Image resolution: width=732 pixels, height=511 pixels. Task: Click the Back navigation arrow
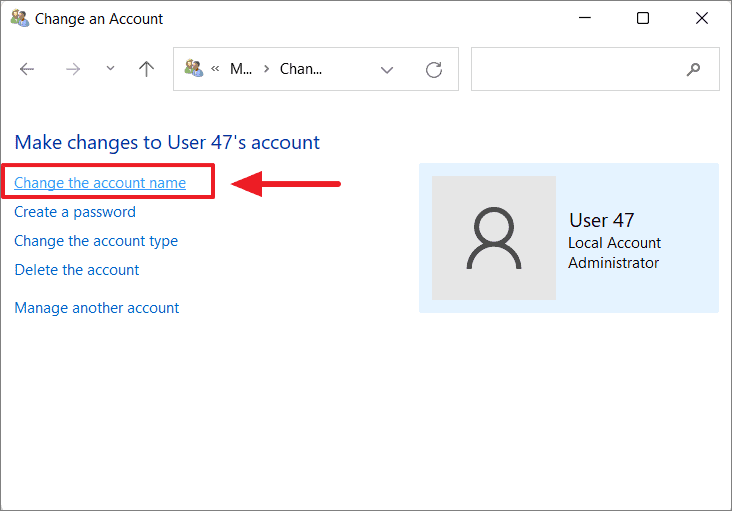[27, 69]
